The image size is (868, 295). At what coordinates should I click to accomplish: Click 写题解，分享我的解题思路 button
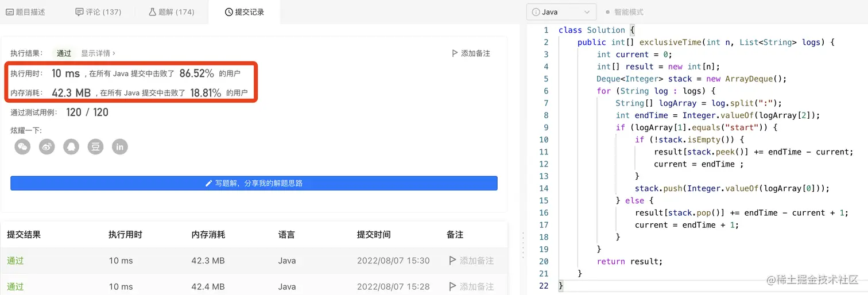254,183
